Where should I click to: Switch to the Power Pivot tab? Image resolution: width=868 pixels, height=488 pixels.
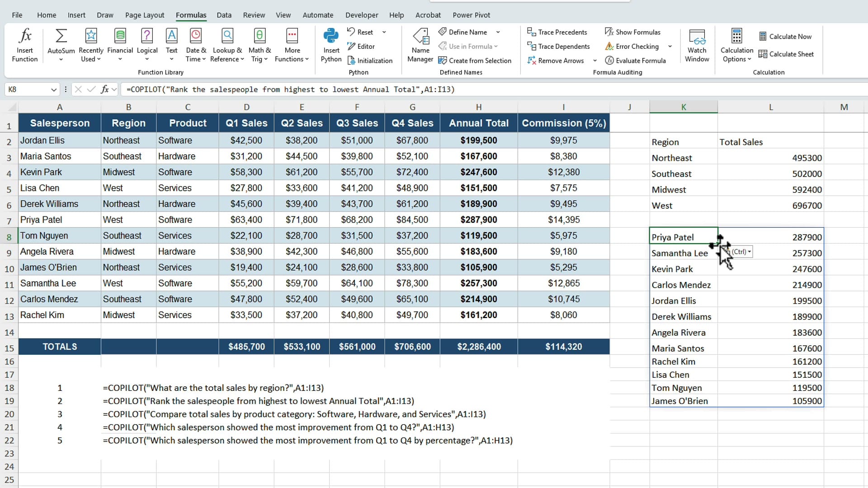(x=472, y=15)
